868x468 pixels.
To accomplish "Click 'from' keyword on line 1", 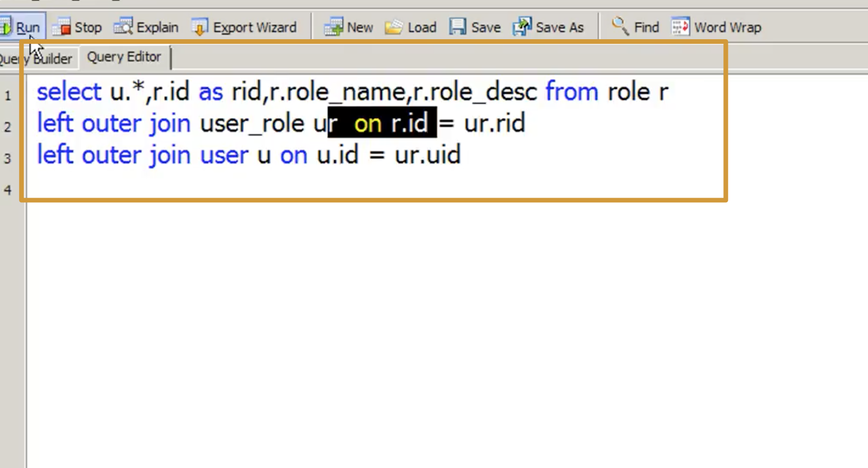I will (572, 92).
